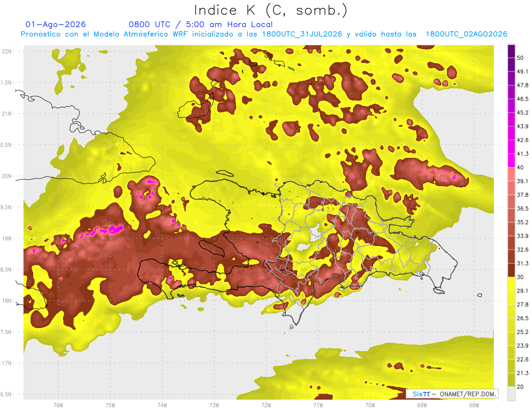Click the "6.5N" latitude axis label
Screen dimensions: 532x411
tap(6, 394)
